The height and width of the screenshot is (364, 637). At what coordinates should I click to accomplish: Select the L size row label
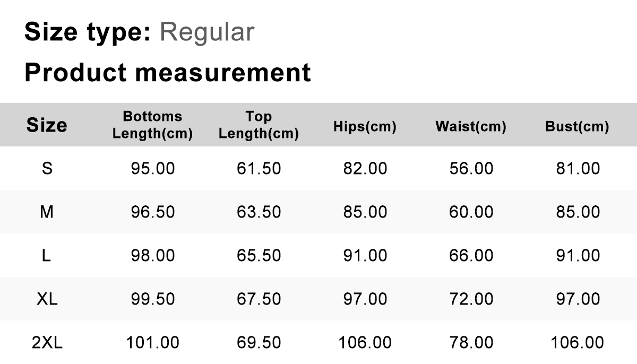coord(47,256)
